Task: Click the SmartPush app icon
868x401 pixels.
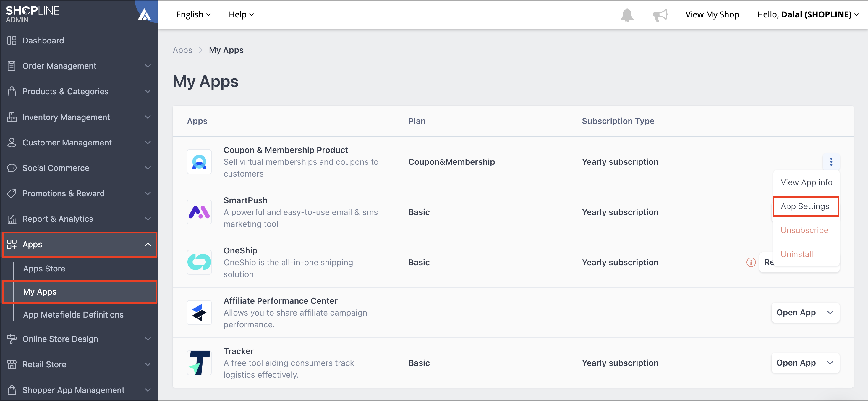Action: pos(199,212)
